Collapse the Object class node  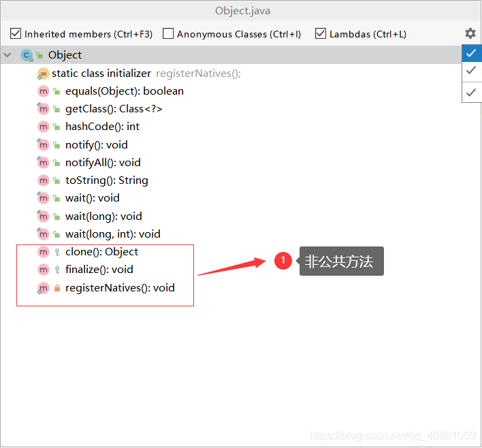(7, 55)
